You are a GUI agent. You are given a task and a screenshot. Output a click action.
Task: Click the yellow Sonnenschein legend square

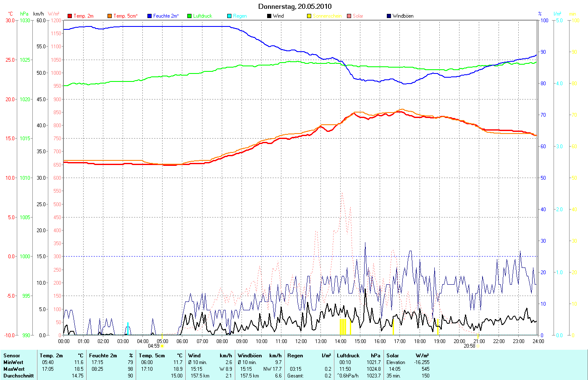309,16
